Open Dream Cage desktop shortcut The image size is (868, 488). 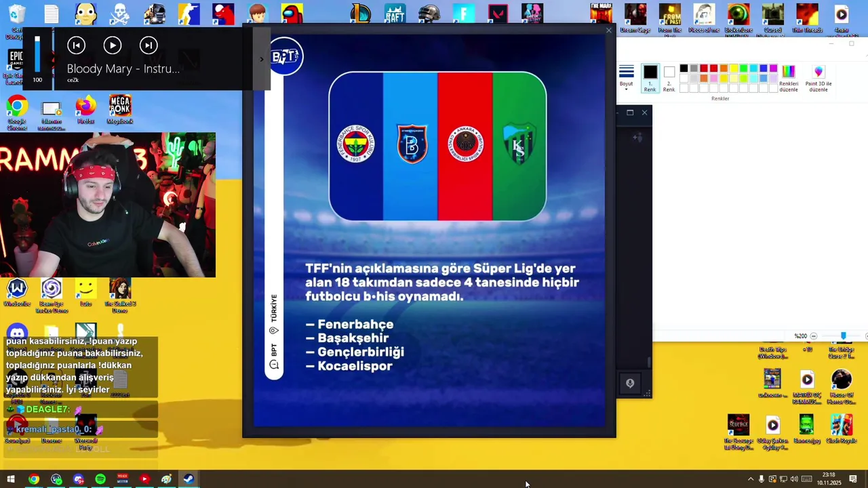tap(635, 18)
